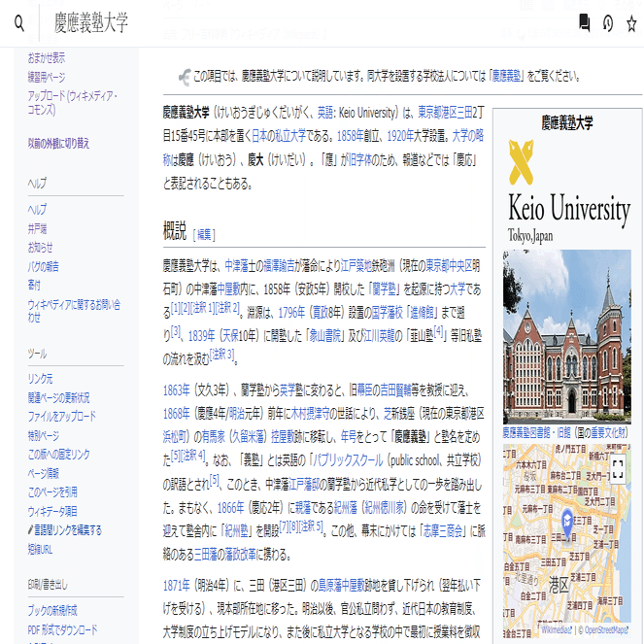Open 進脩館 link

pos(422,313)
